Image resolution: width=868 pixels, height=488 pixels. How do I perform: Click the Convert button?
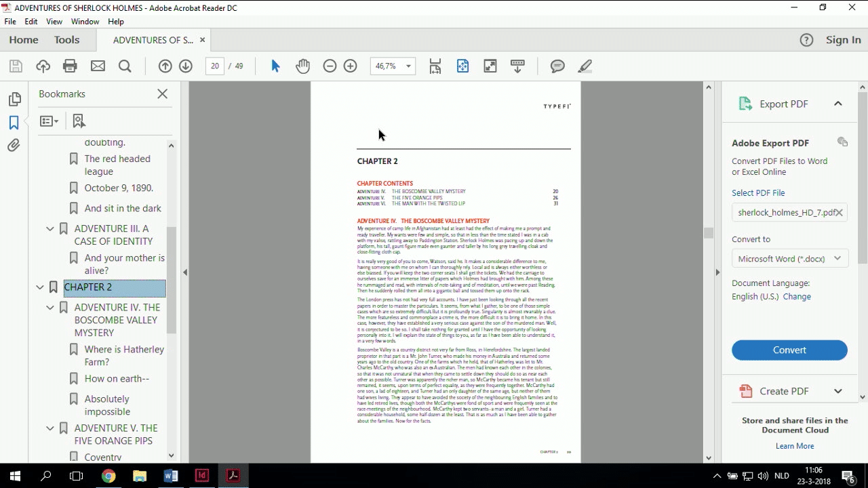(789, 350)
